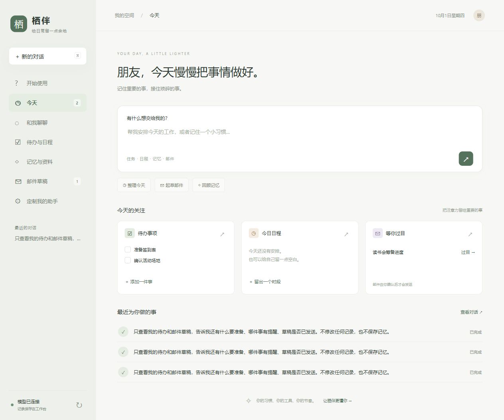504x420 pixels.
Task: Click the sparkle icon in the footer
Action: click(248, 401)
